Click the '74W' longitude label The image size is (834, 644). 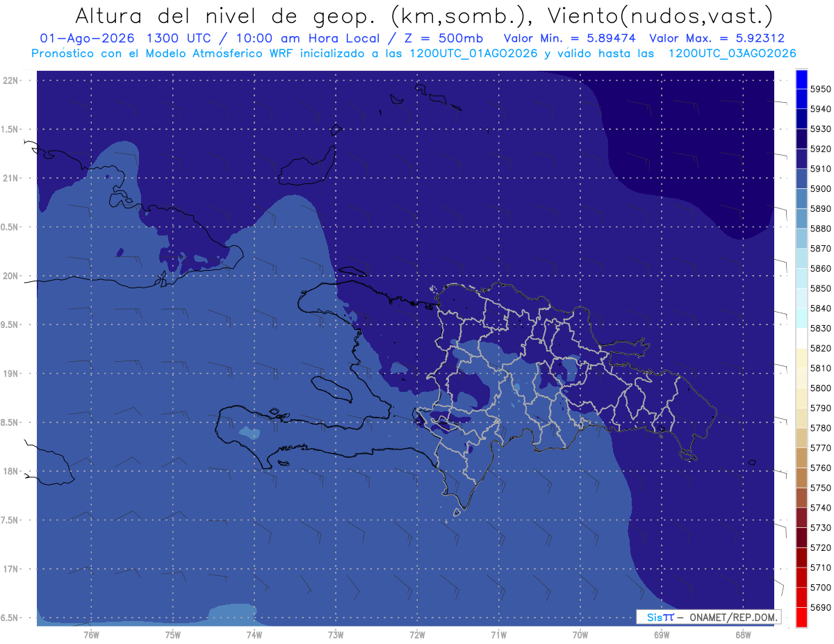pyautogui.click(x=254, y=635)
